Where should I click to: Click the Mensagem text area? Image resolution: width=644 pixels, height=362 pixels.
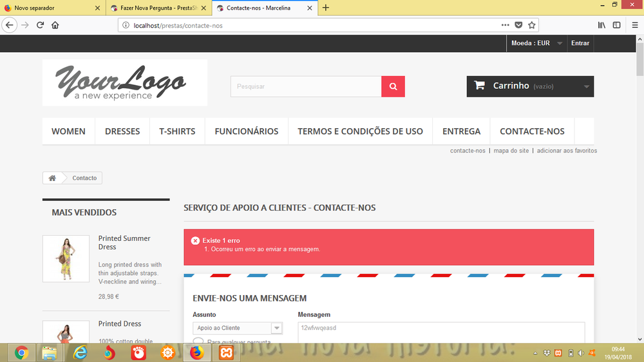coord(441,332)
